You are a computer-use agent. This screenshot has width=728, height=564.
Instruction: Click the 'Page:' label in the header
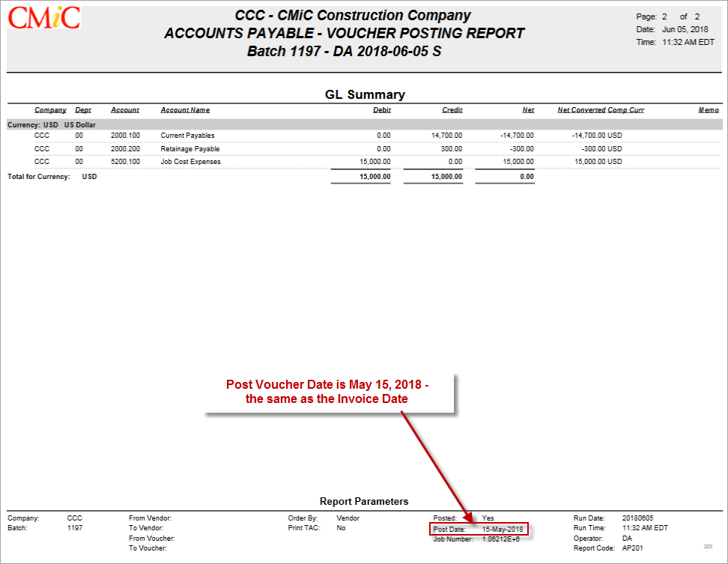point(646,16)
